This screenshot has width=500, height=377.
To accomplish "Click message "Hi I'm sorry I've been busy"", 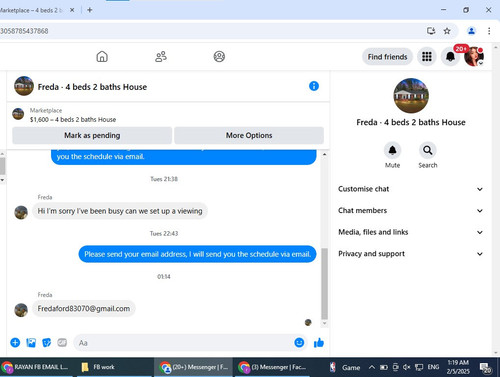I will click(120, 211).
